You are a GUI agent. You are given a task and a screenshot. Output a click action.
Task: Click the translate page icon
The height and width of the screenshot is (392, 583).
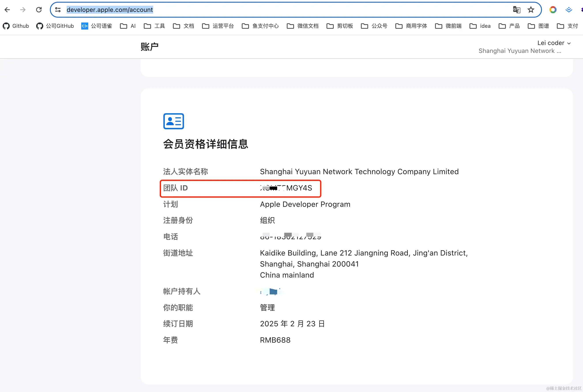click(x=516, y=10)
